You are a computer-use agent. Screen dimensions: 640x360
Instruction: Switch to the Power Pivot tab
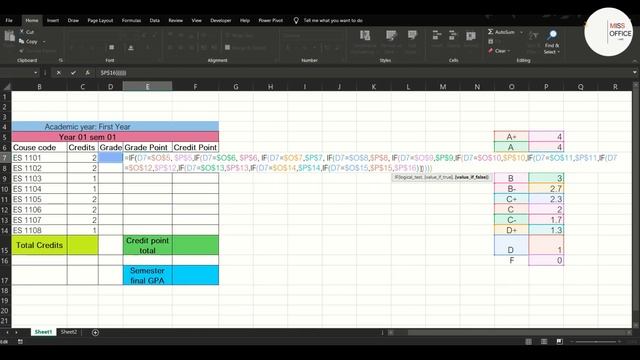pos(271,20)
